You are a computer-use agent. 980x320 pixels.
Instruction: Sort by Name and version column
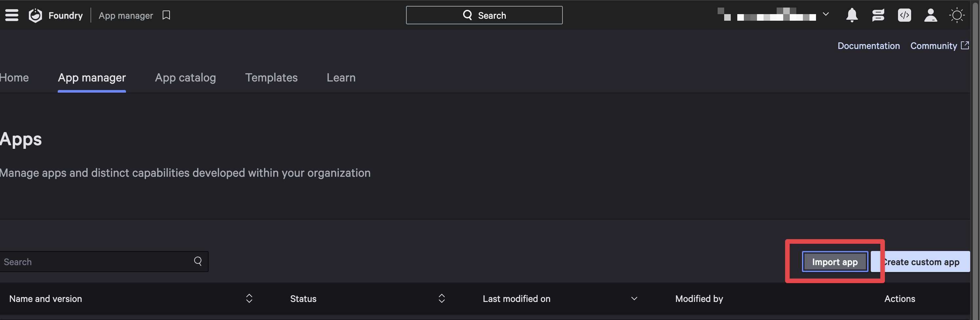click(249, 298)
